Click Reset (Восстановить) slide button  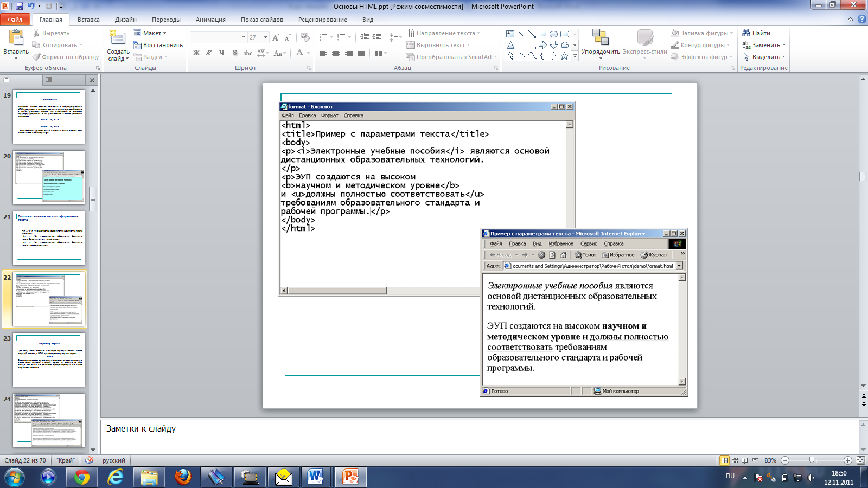(158, 45)
